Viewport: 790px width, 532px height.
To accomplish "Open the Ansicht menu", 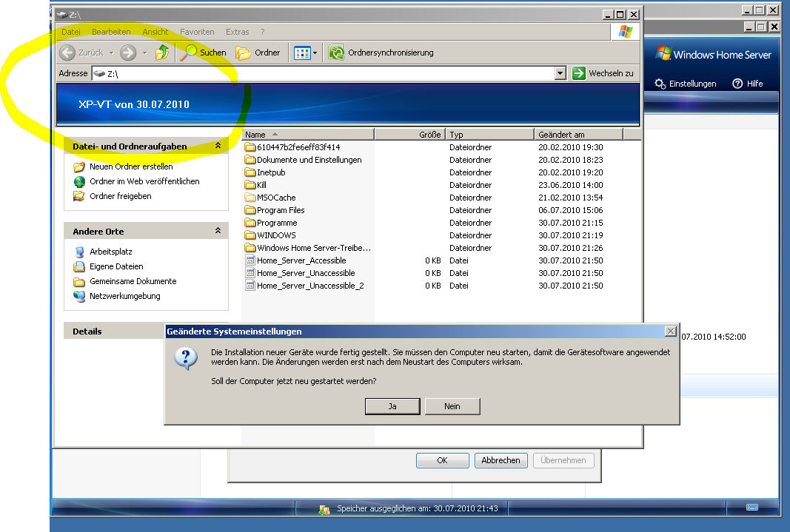I will click(x=155, y=32).
